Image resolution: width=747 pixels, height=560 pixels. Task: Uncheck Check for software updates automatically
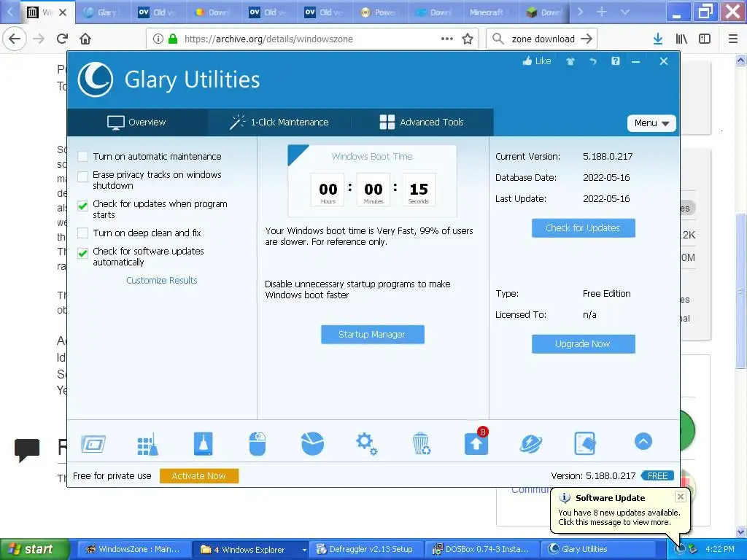pyautogui.click(x=83, y=253)
